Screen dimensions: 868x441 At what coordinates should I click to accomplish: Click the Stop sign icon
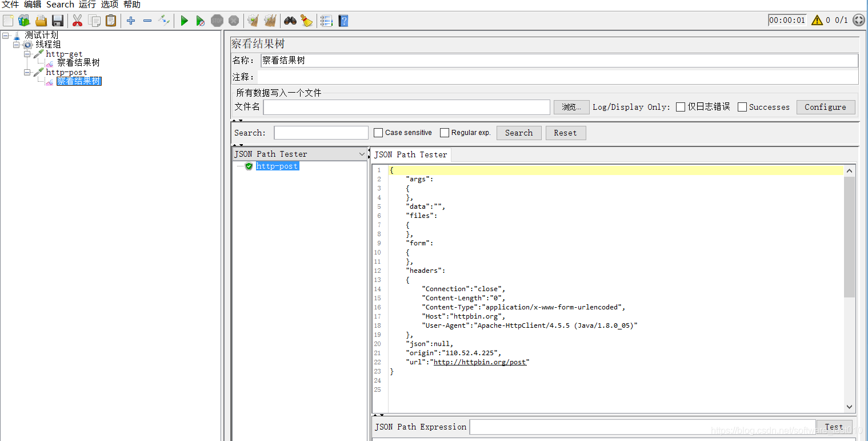coord(217,21)
